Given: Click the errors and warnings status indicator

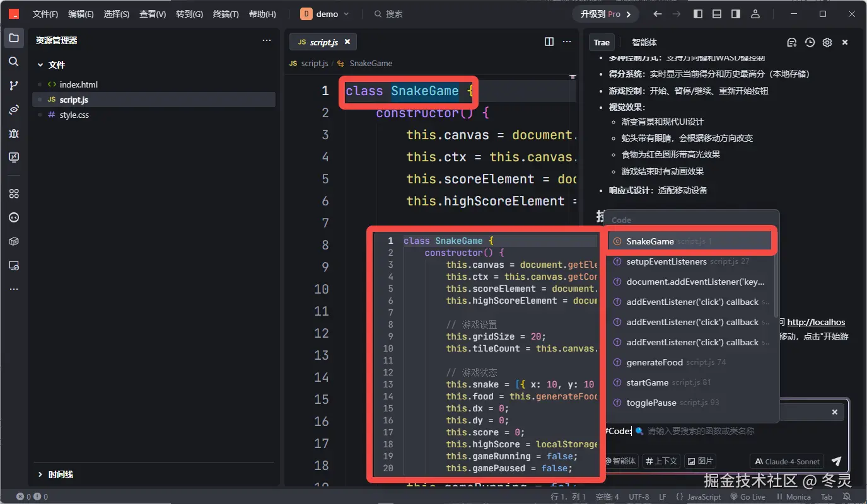Looking at the screenshot, I should click(x=32, y=496).
